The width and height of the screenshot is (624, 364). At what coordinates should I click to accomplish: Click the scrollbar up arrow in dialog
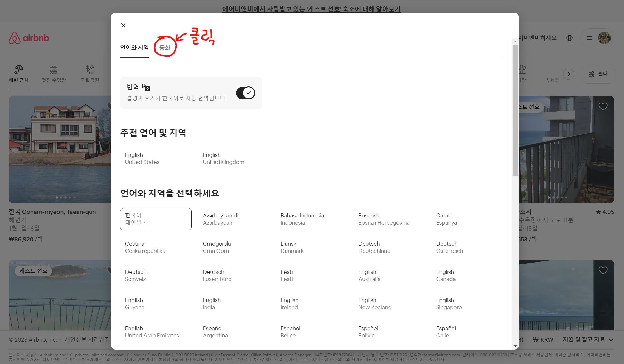click(x=515, y=41)
